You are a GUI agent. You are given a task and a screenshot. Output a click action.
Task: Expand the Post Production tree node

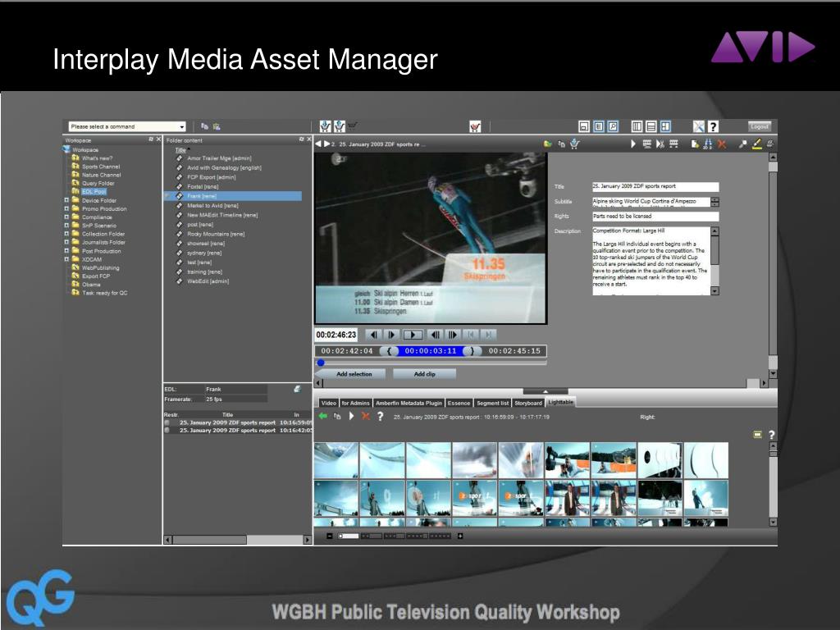[x=66, y=251]
